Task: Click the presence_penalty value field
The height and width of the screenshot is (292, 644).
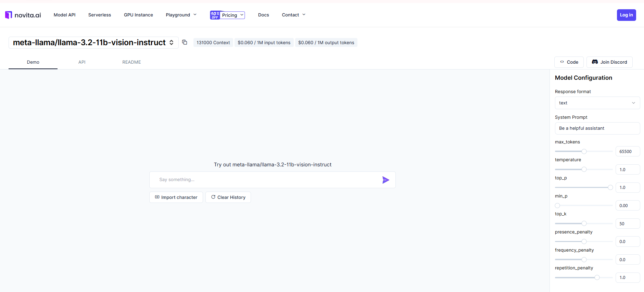Action: [x=628, y=242]
